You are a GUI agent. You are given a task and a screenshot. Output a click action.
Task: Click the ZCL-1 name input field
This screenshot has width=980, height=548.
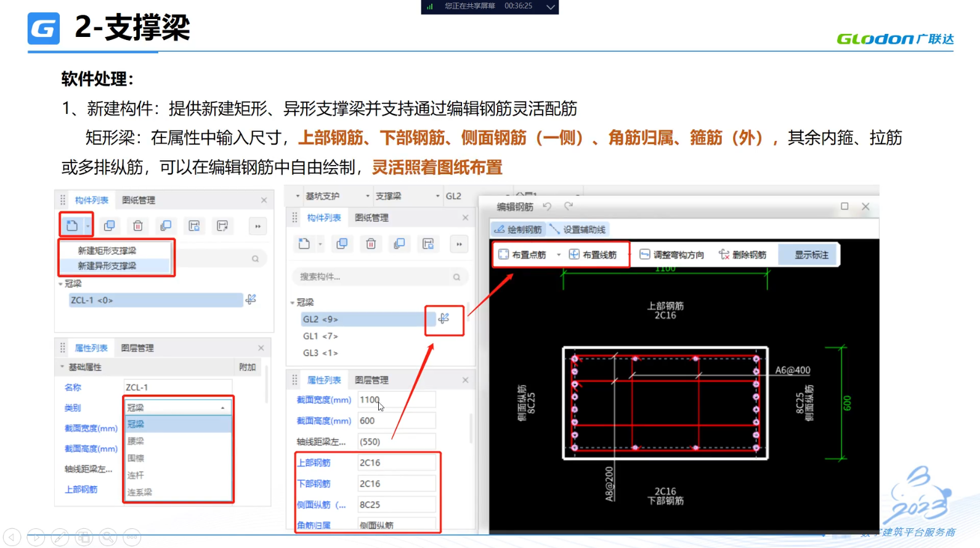[x=178, y=387]
